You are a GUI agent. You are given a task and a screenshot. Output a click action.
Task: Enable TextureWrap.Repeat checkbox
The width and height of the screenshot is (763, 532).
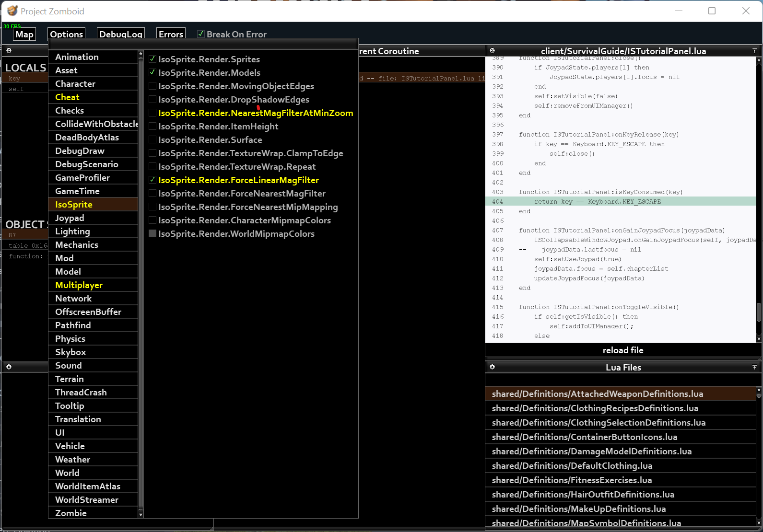tap(153, 166)
